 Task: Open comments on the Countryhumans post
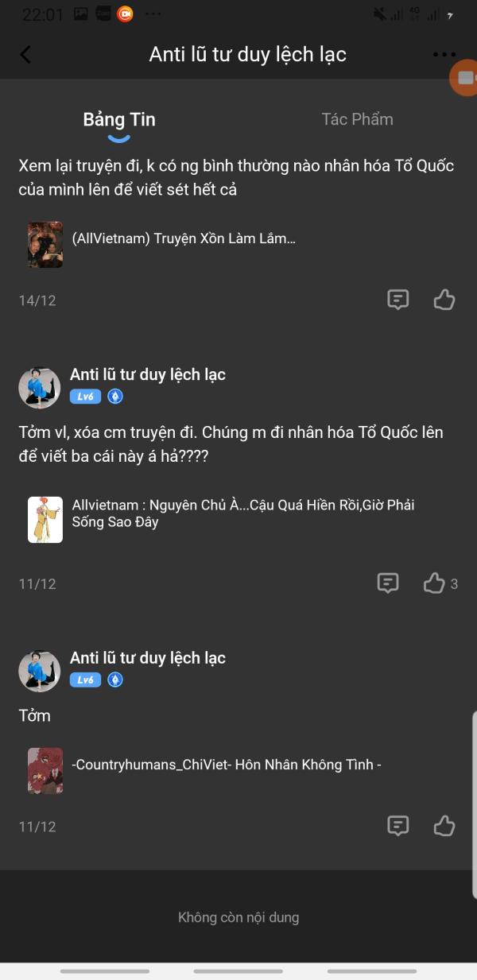pos(397,825)
